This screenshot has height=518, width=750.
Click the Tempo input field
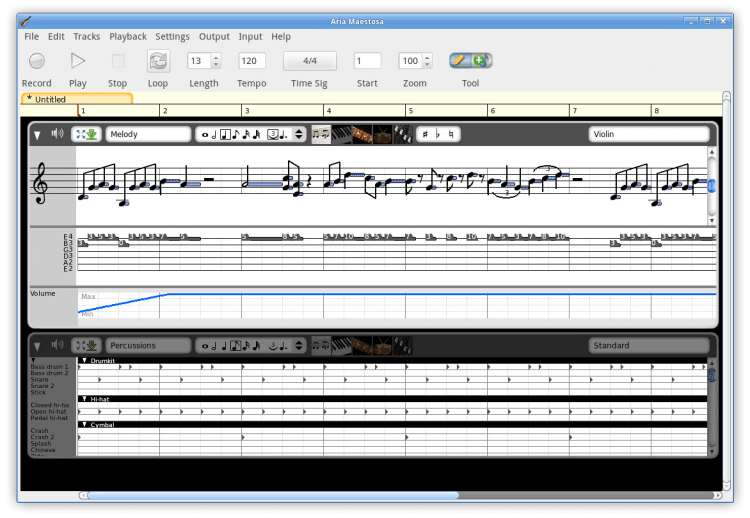pos(251,61)
